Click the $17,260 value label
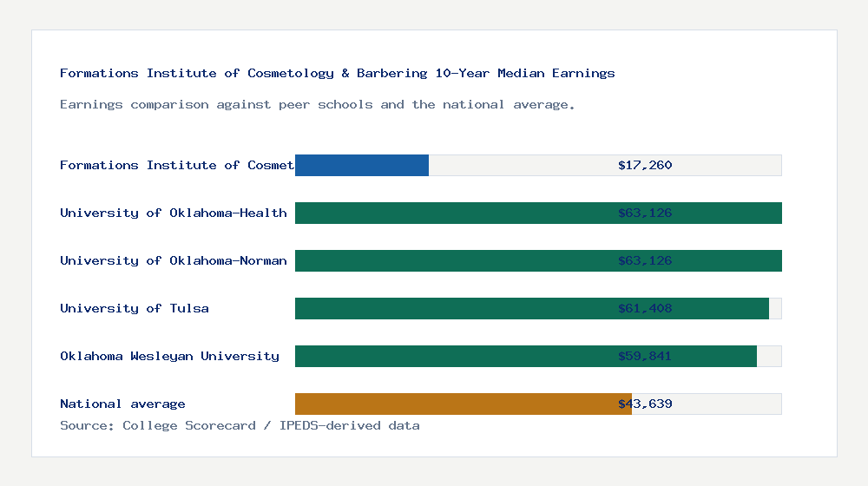 click(645, 165)
